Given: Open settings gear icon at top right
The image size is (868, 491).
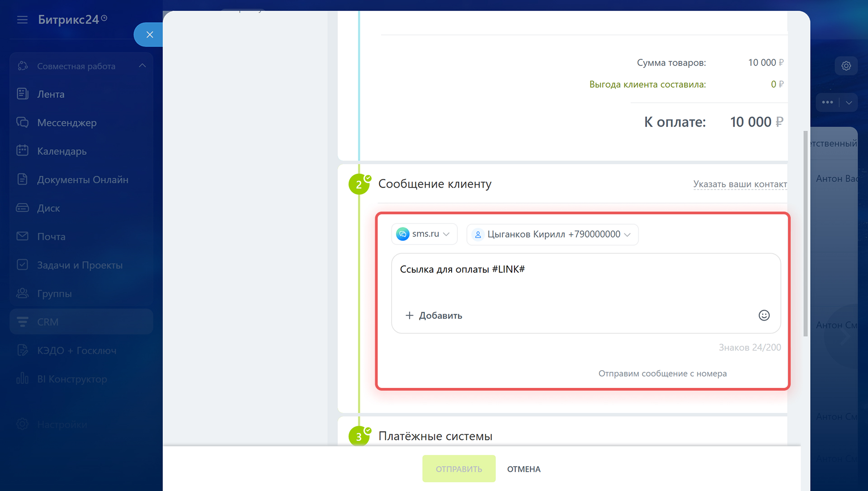Looking at the screenshot, I should coord(846,66).
